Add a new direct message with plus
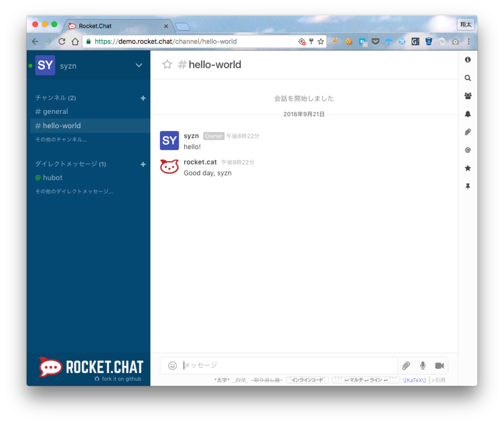The width and height of the screenshot is (504, 424). (143, 164)
